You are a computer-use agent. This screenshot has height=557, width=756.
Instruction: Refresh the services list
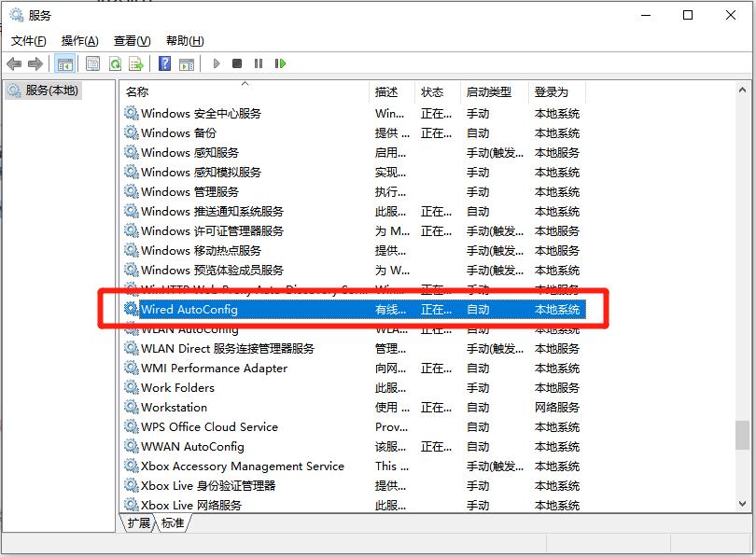[115, 63]
